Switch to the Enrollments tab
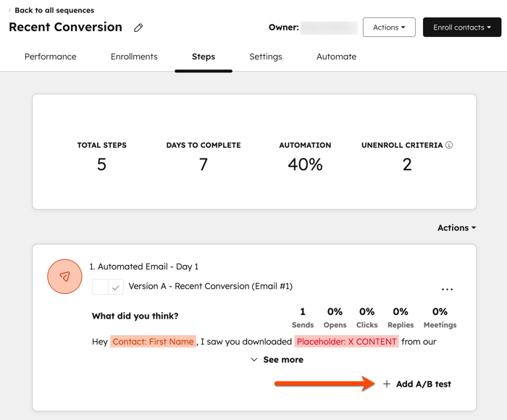 click(x=134, y=56)
